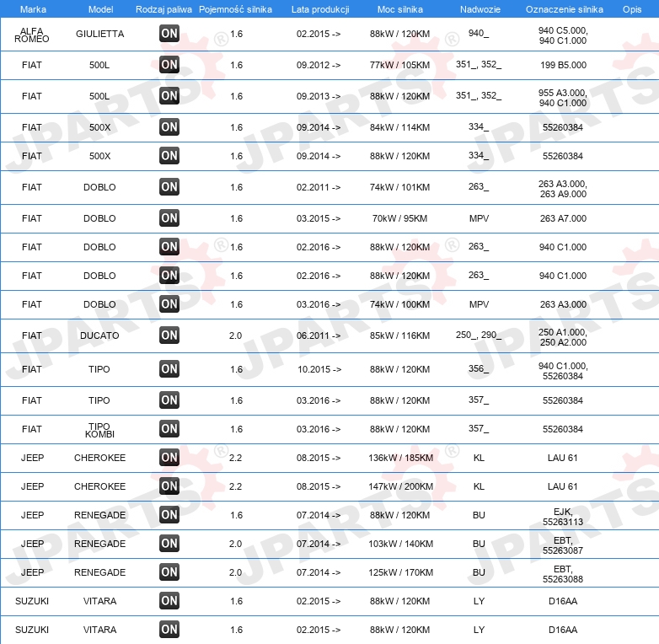
Task: Click the ON icon in Doblo 03.2015 row
Action: pyautogui.click(x=169, y=218)
